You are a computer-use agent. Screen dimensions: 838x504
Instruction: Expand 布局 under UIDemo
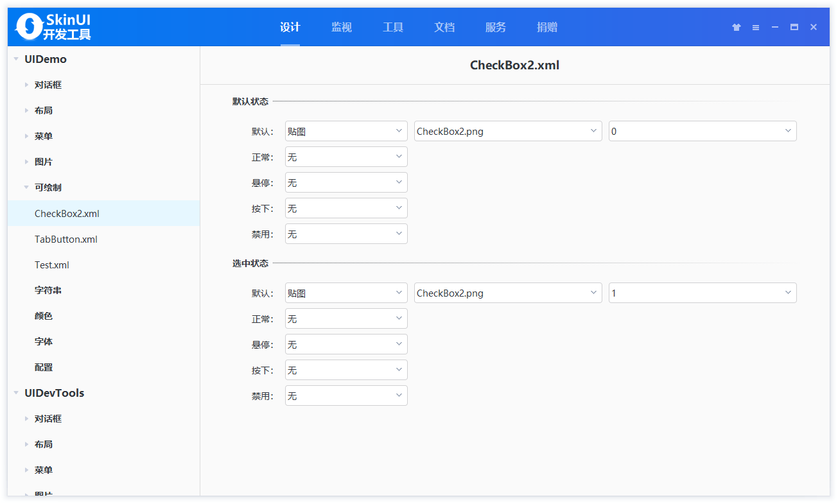pos(26,110)
